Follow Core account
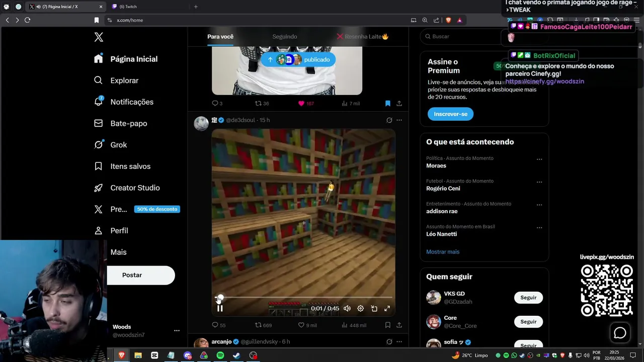The height and width of the screenshot is (362, 644). [x=528, y=322]
